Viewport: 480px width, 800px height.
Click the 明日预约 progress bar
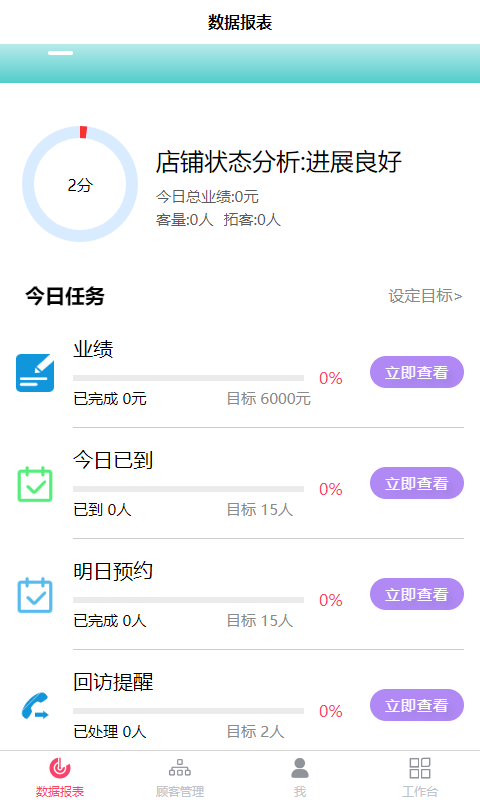(188, 600)
